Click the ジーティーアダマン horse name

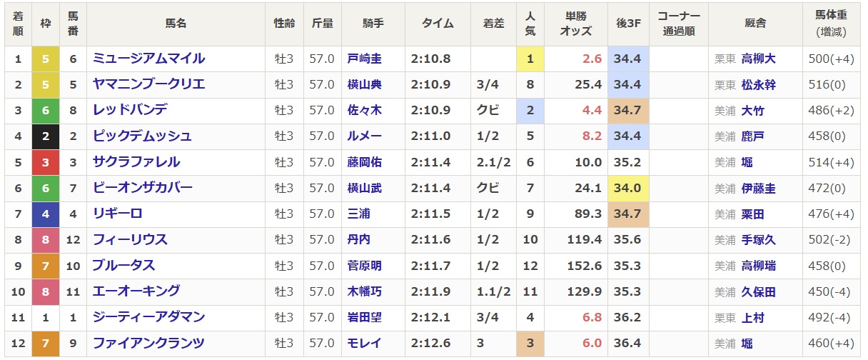click(x=148, y=316)
